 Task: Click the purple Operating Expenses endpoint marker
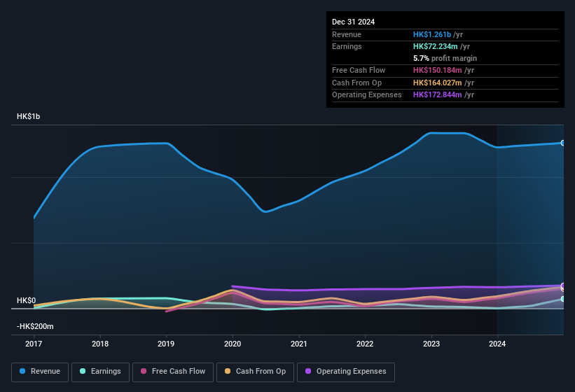563,286
